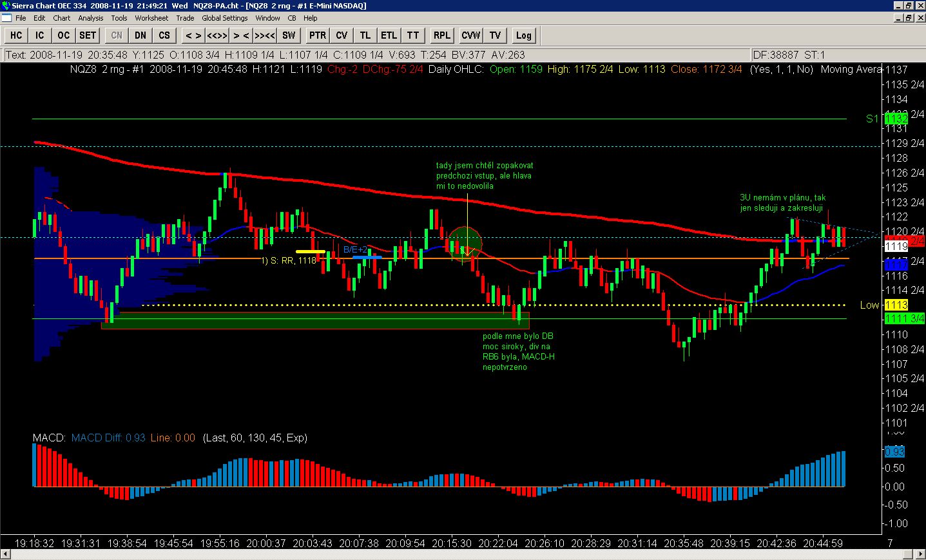This screenshot has height=560, width=926.
Task: Click the '<<>>' toolbar button
Action: click(x=217, y=35)
